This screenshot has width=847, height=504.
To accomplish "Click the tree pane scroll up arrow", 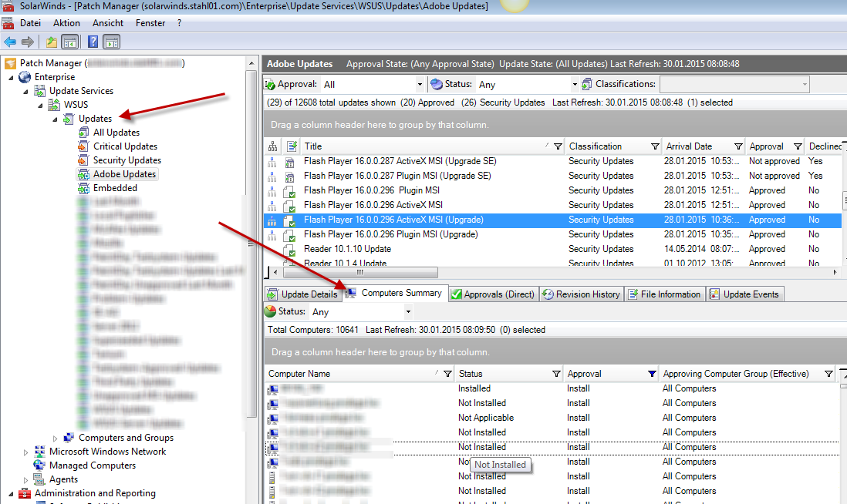I will click(x=251, y=63).
